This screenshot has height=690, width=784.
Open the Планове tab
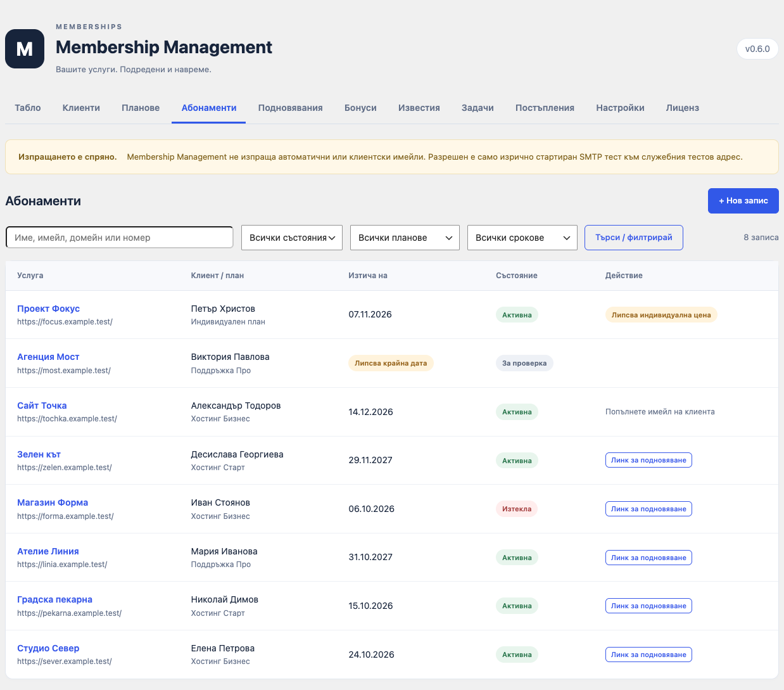point(141,108)
